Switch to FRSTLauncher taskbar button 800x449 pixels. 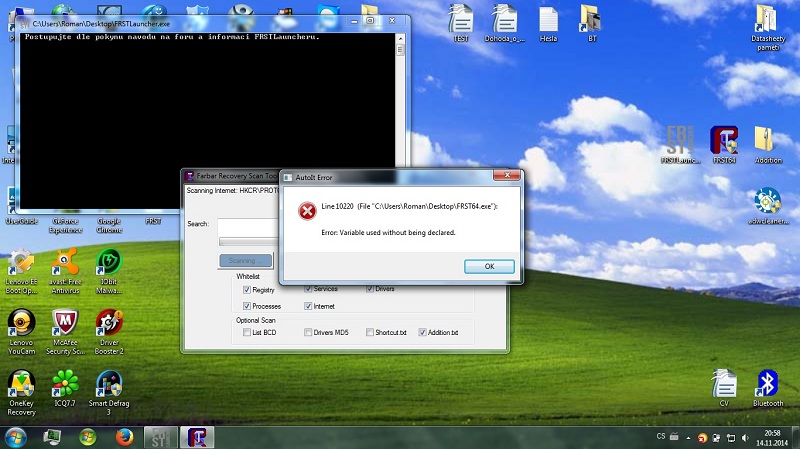[161, 437]
